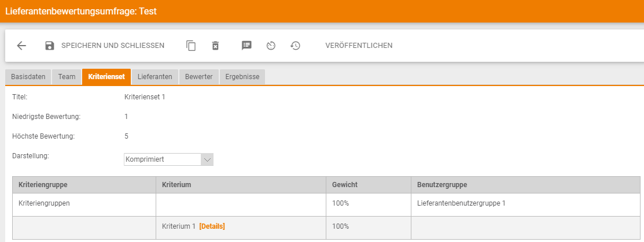Switch to the Bewerter tab
The width and height of the screenshot is (644, 242).
[x=198, y=77]
